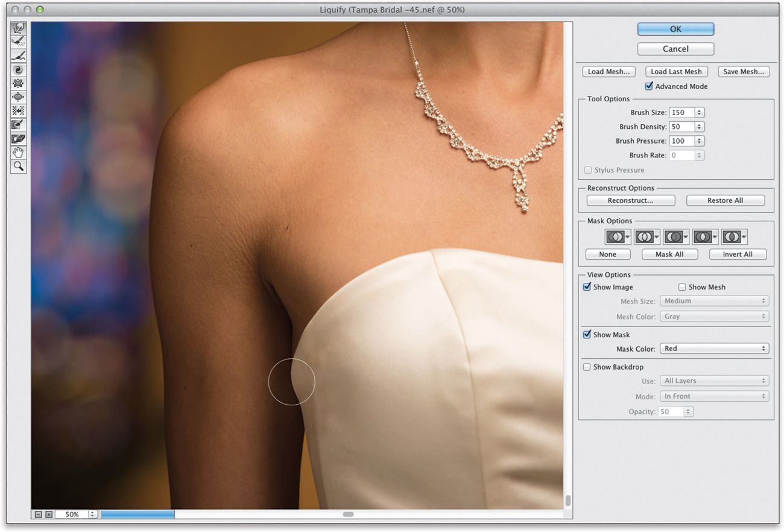Image resolution: width=784 pixels, height=532 pixels.
Task: Click the backdrop Opacity value field
Action: click(x=671, y=412)
